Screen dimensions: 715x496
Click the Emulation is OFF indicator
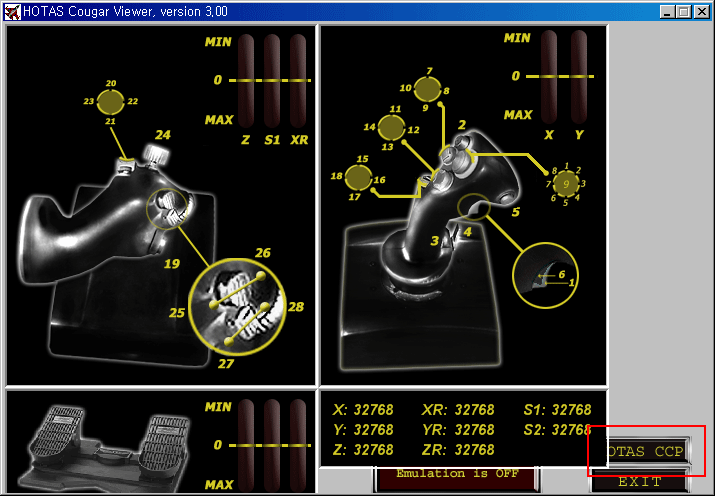457,478
